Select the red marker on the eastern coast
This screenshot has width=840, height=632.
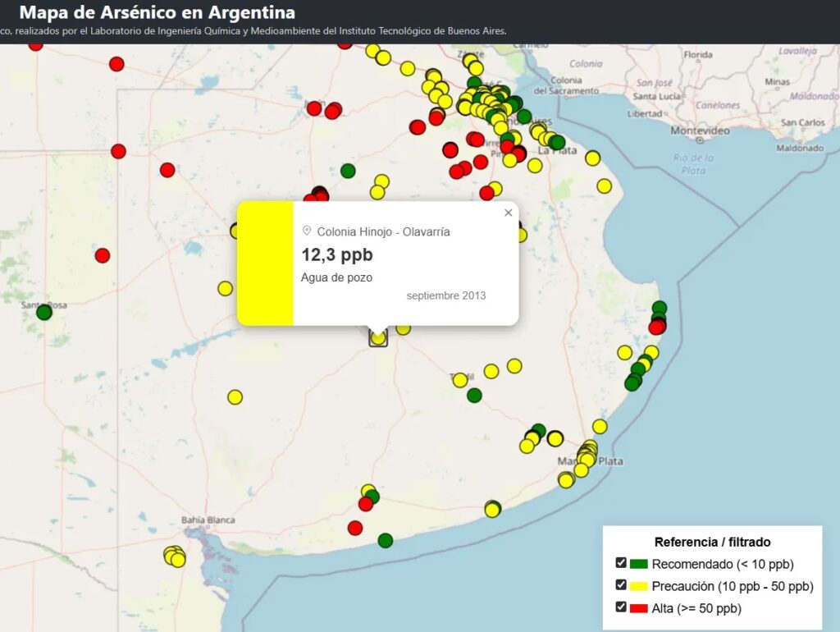(655, 327)
